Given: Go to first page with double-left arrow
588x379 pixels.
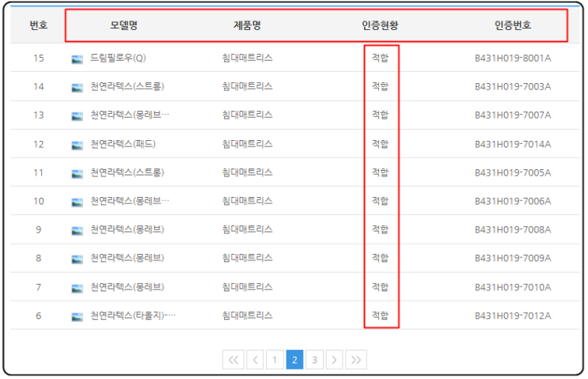Looking at the screenshot, I should point(233,360).
